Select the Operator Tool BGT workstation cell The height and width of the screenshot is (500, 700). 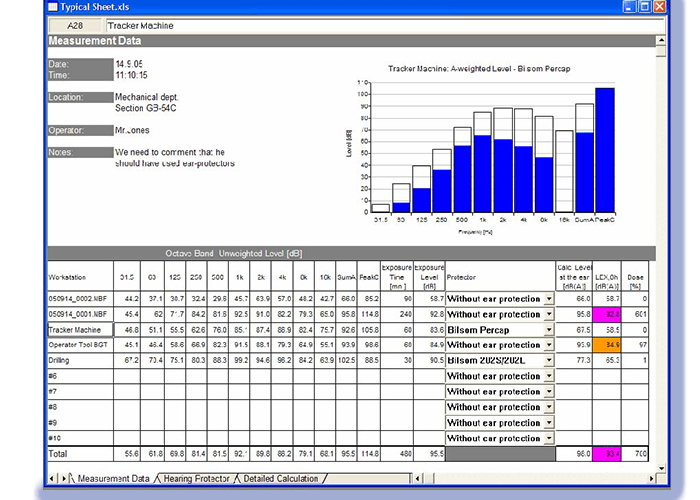[x=80, y=345]
